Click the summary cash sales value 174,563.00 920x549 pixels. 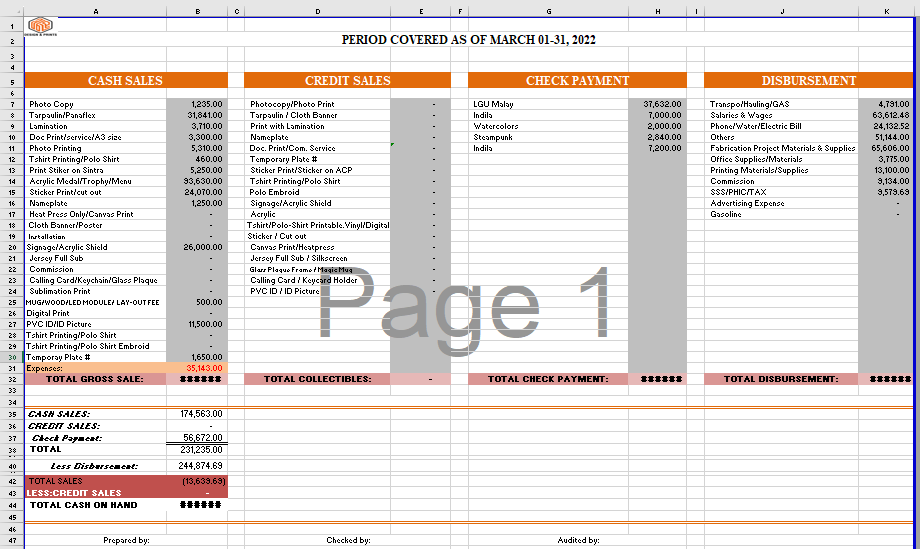(x=197, y=414)
